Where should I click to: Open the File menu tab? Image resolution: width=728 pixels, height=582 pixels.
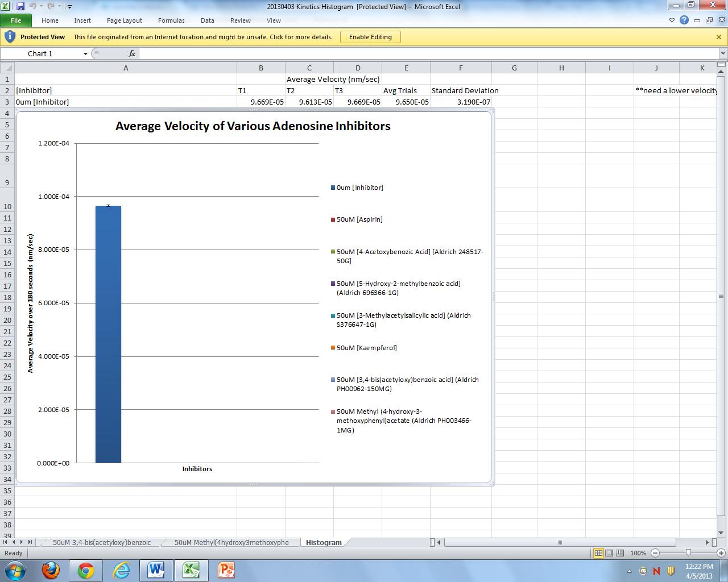16,20
